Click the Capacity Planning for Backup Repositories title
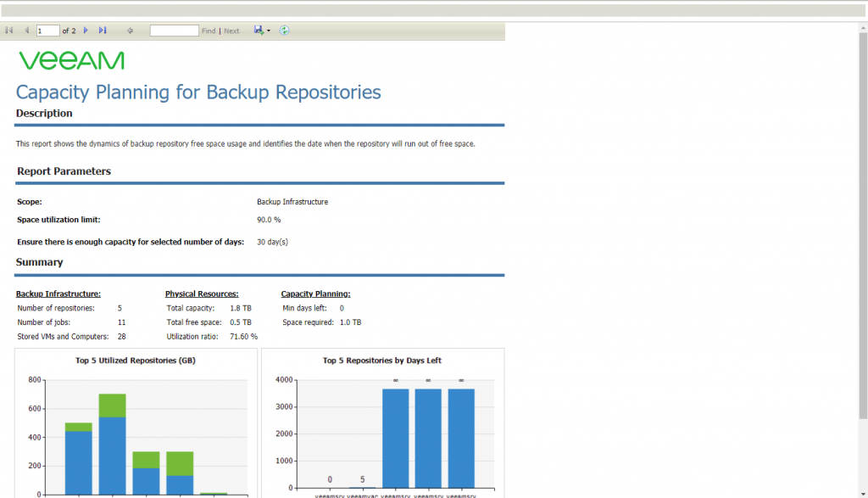868x498 pixels. pyautogui.click(x=198, y=92)
